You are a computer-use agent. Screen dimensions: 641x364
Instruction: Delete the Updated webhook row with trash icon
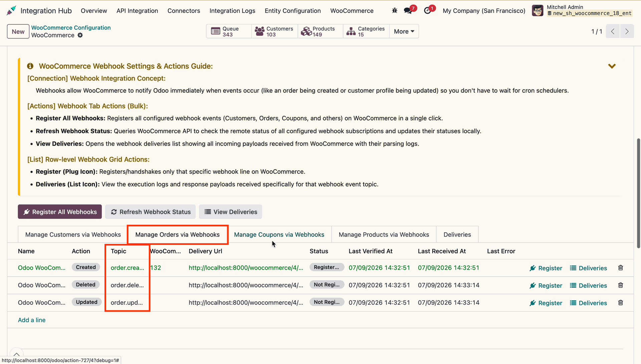click(621, 303)
